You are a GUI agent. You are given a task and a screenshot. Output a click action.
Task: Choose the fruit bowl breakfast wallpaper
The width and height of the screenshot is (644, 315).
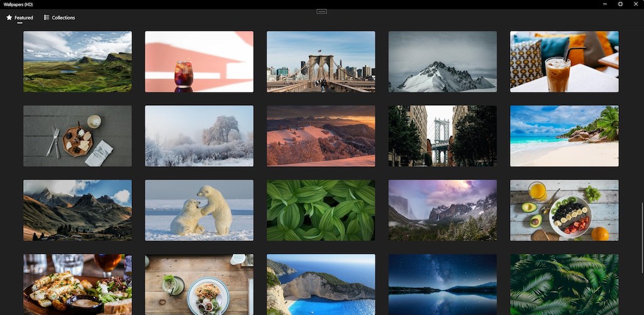[564, 210]
